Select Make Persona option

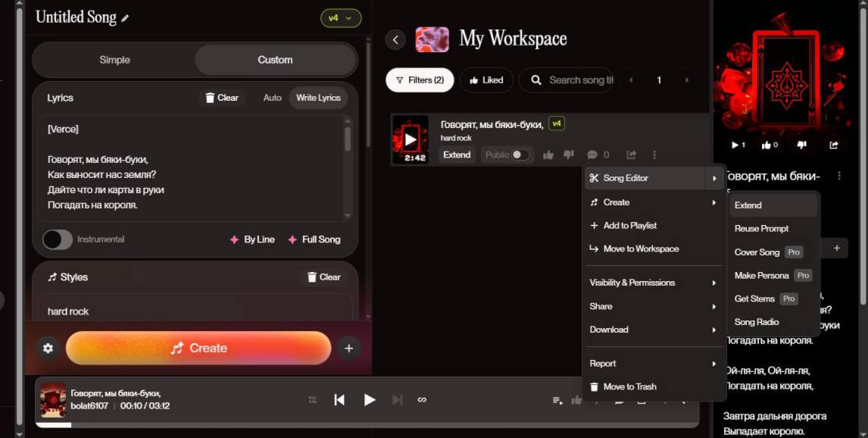click(773, 276)
